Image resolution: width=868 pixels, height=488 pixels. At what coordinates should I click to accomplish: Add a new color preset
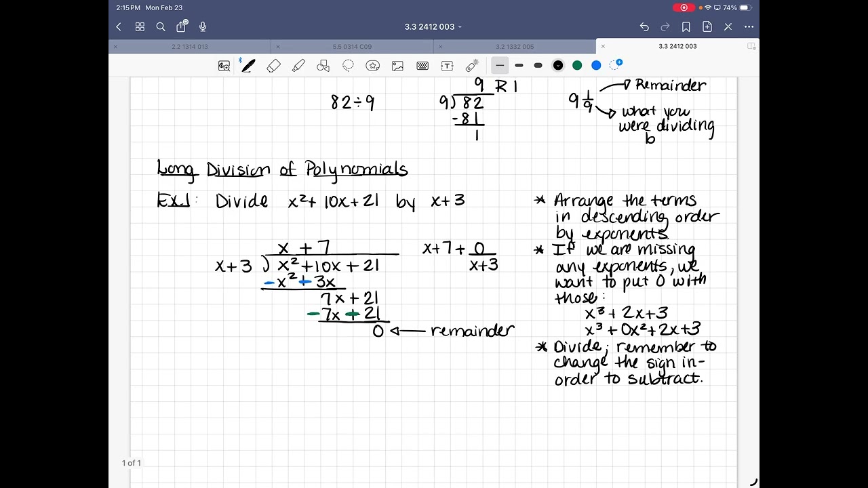(616, 64)
